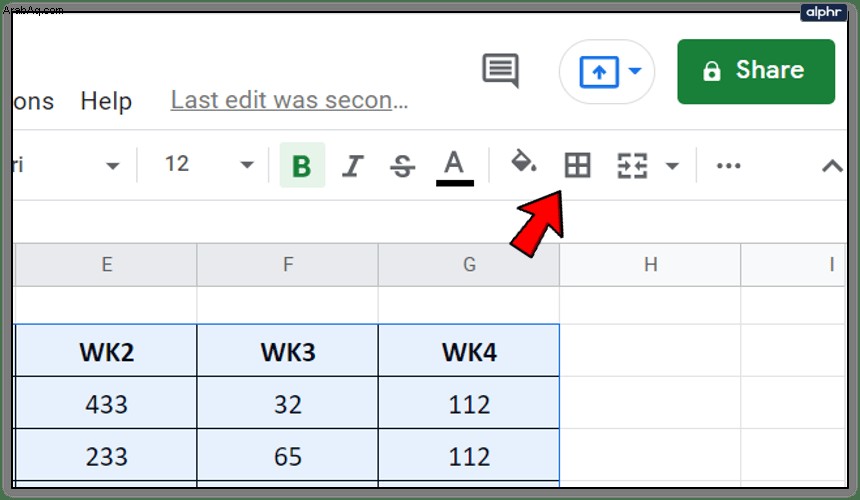Open the Borders tool
The height and width of the screenshot is (500, 860).
(x=578, y=165)
